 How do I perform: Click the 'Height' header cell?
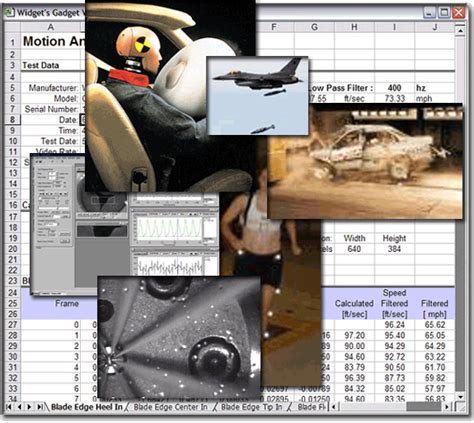point(395,238)
